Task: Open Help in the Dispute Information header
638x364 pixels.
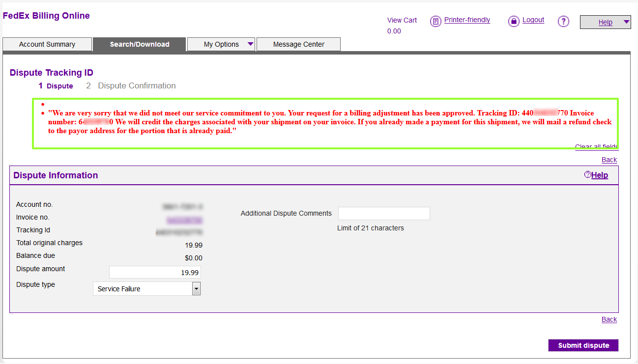Action: (x=596, y=175)
